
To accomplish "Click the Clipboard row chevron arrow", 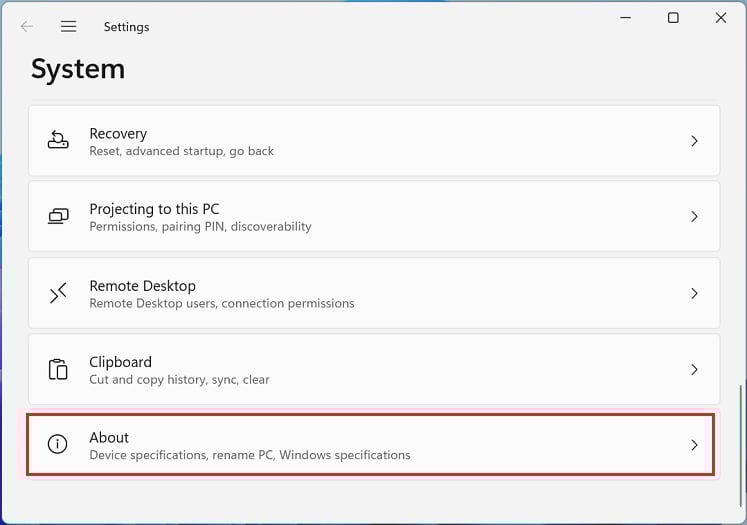I will pos(694,370).
